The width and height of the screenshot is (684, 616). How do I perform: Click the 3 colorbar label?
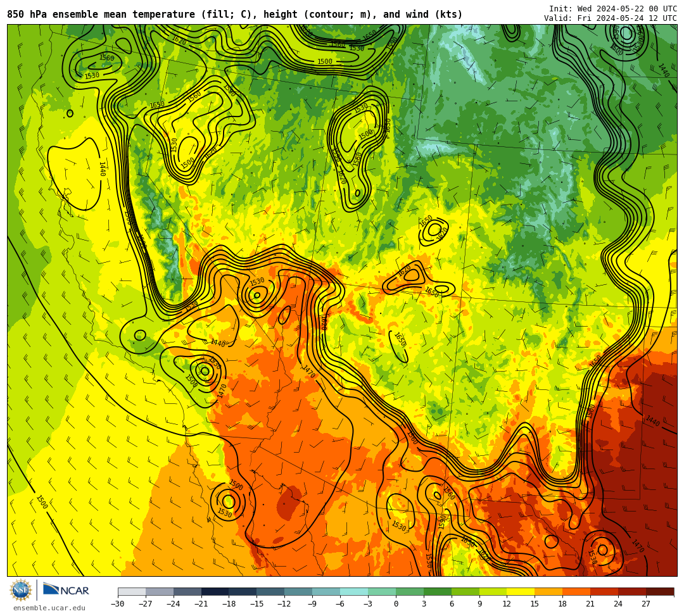click(424, 604)
